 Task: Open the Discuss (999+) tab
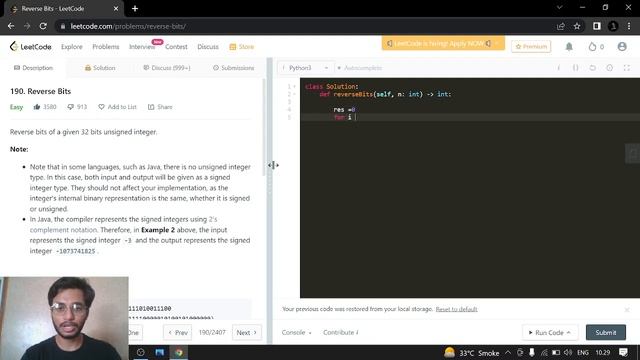point(167,68)
